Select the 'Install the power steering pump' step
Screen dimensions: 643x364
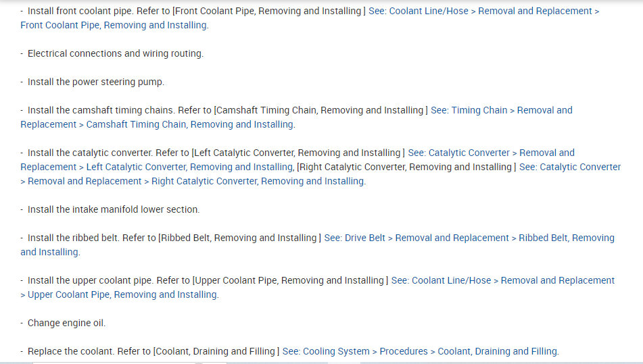(x=95, y=82)
